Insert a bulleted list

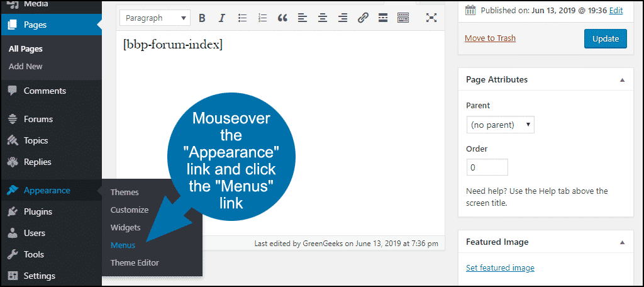242,18
